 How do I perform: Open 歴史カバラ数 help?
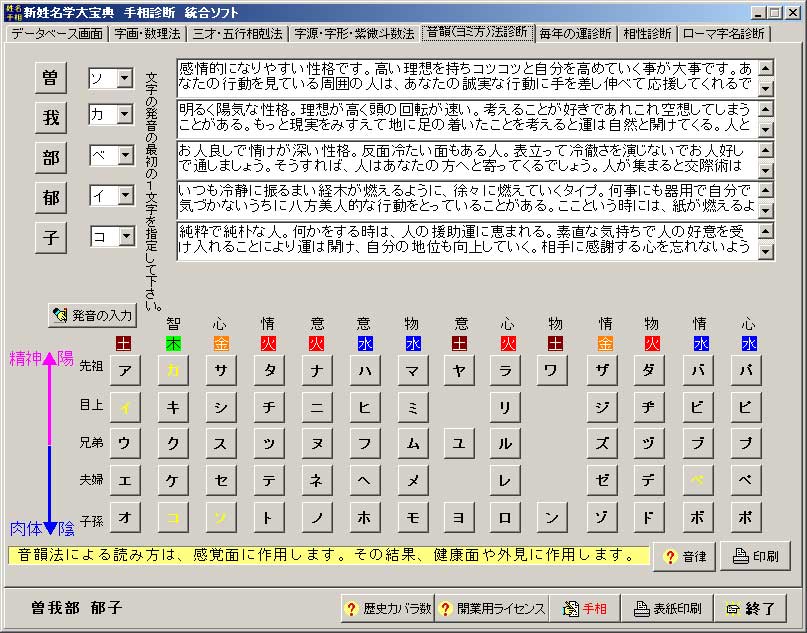tap(388, 608)
